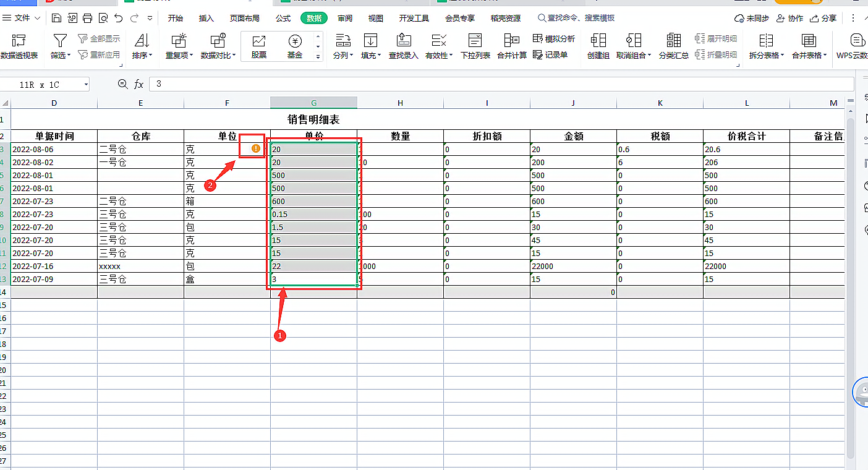Click the 分享 share button
868x470 pixels.
coord(823,19)
